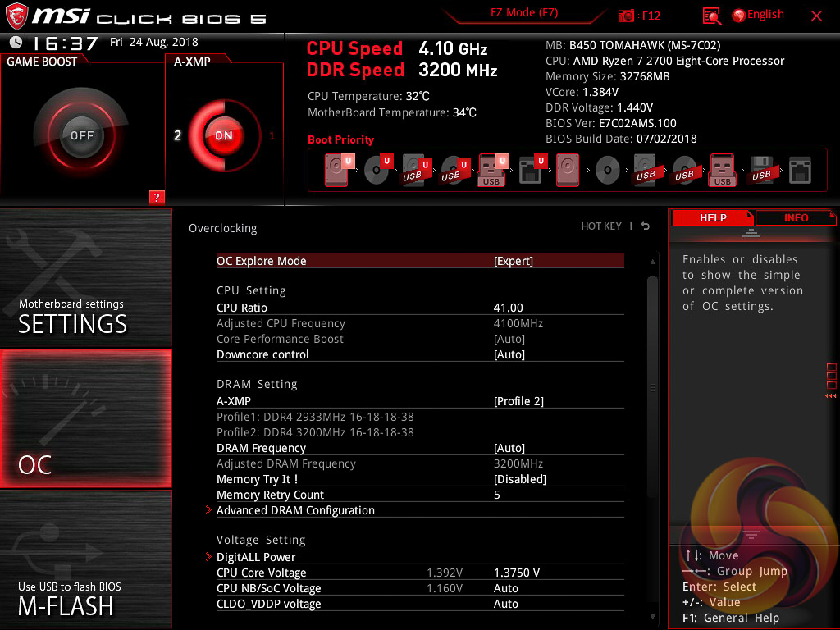840x630 pixels.
Task: Select A-XMP profile number 1
Action: pos(272,135)
